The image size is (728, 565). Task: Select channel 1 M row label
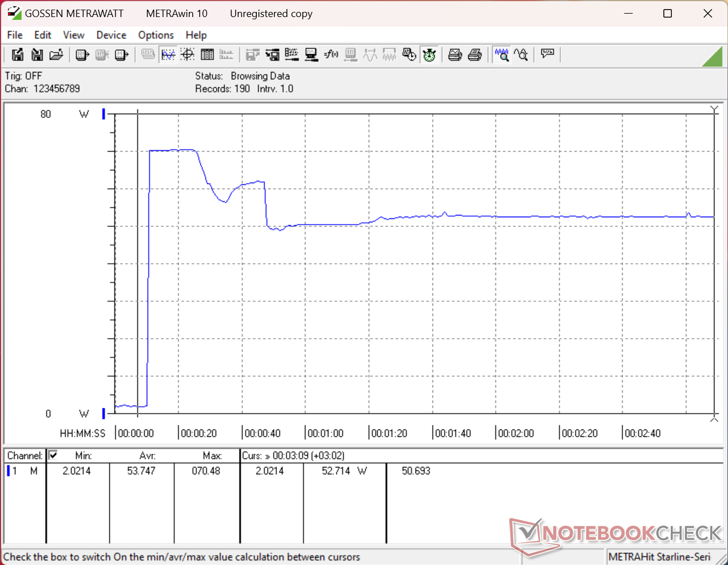[x=23, y=471]
